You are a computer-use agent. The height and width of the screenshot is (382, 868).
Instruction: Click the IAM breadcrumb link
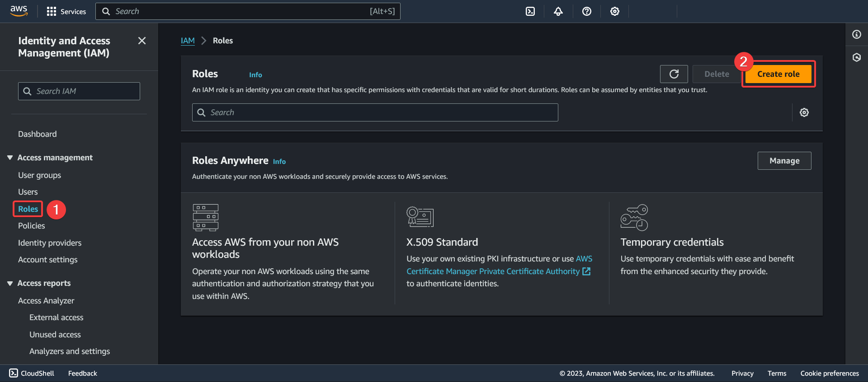[188, 41]
